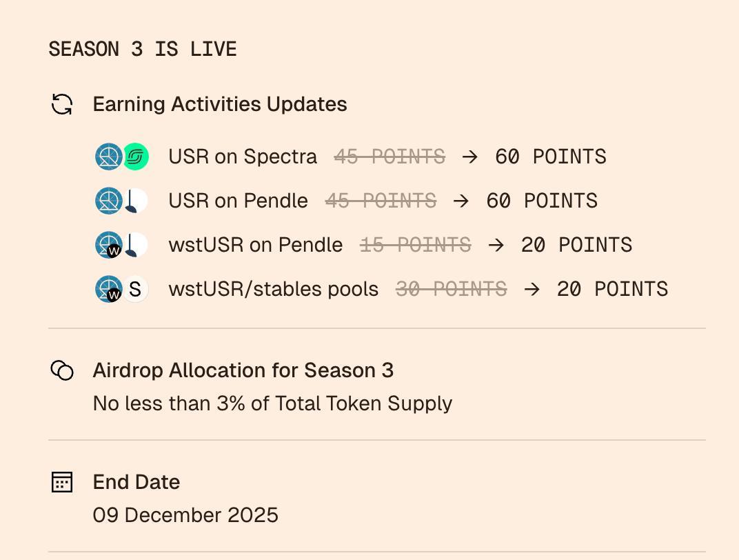Click the Pendle logo in USR on Pendle row

[136, 201]
